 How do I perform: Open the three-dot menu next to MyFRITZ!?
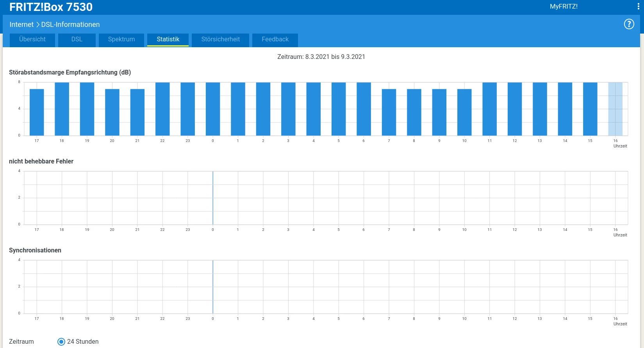click(x=639, y=6)
